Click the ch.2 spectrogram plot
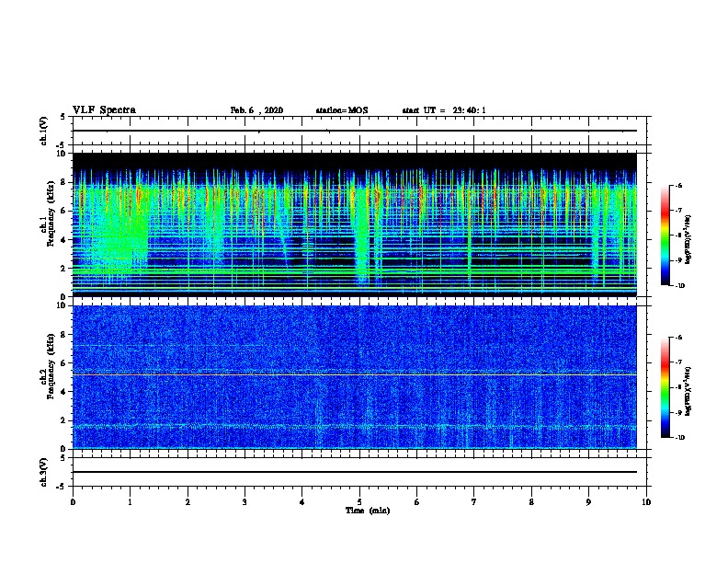The width and height of the screenshot is (728, 563). [355, 377]
